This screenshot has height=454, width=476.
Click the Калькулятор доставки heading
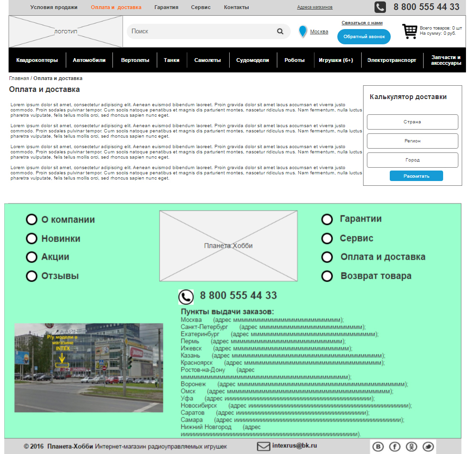click(x=408, y=97)
